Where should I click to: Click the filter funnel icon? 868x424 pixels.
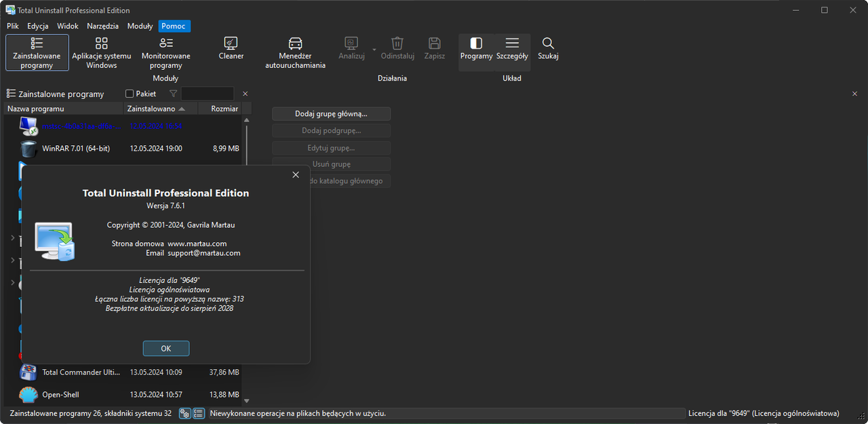pyautogui.click(x=174, y=94)
